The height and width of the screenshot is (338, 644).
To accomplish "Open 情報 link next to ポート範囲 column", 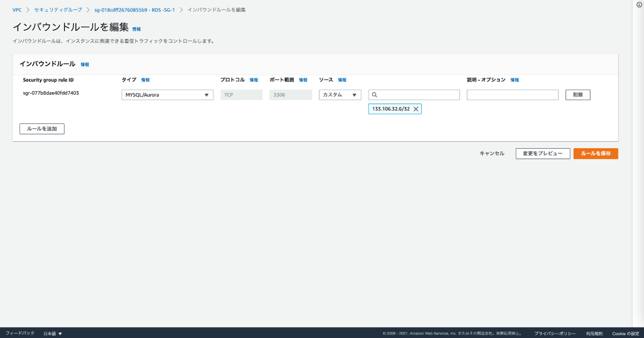I will 303,80.
